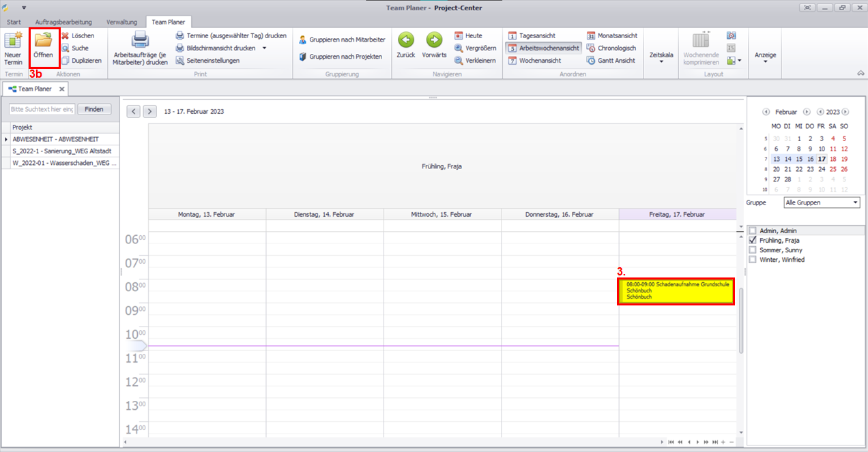Print Arbeitsaufträge je Mitarbeiter
The width and height of the screenshot is (868, 452).
[x=140, y=40]
